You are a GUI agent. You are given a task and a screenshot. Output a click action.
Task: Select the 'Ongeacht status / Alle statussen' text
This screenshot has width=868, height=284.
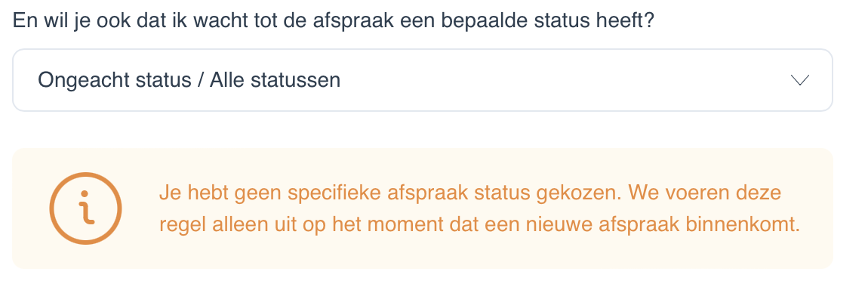click(189, 80)
